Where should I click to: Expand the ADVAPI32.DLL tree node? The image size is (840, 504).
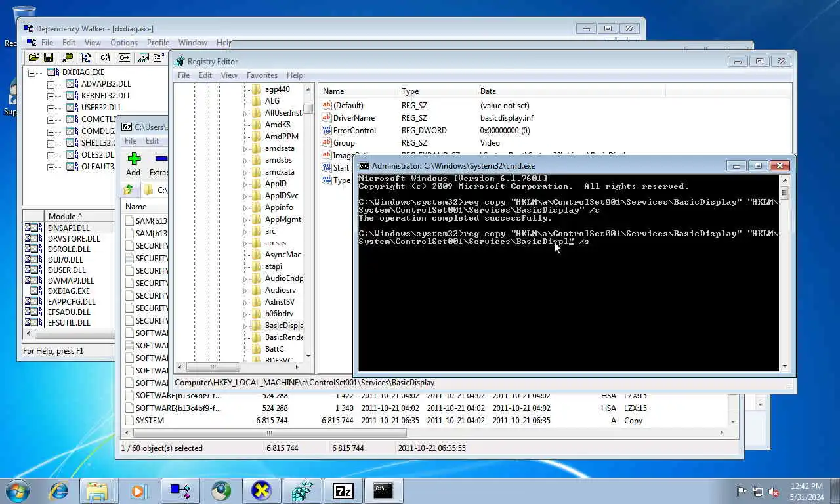point(51,84)
